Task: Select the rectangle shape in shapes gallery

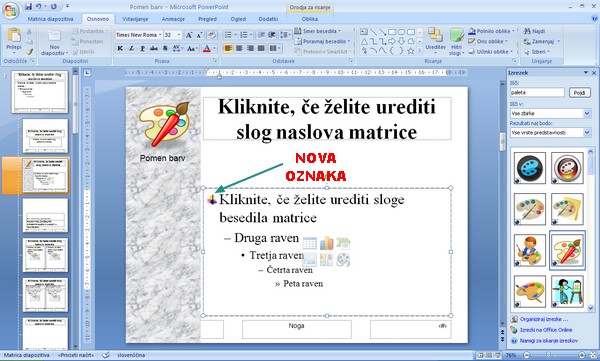Action: pyautogui.click(x=392, y=32)
